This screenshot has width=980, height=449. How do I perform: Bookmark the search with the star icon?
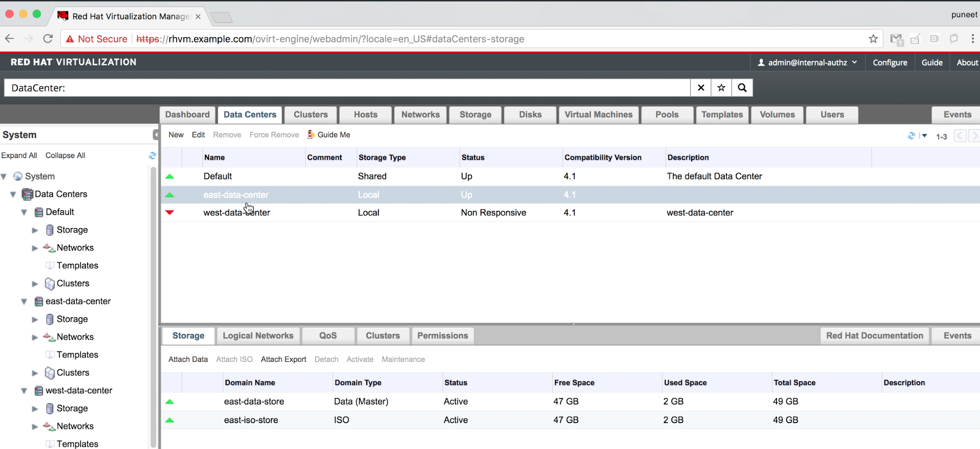click(721, 88)
